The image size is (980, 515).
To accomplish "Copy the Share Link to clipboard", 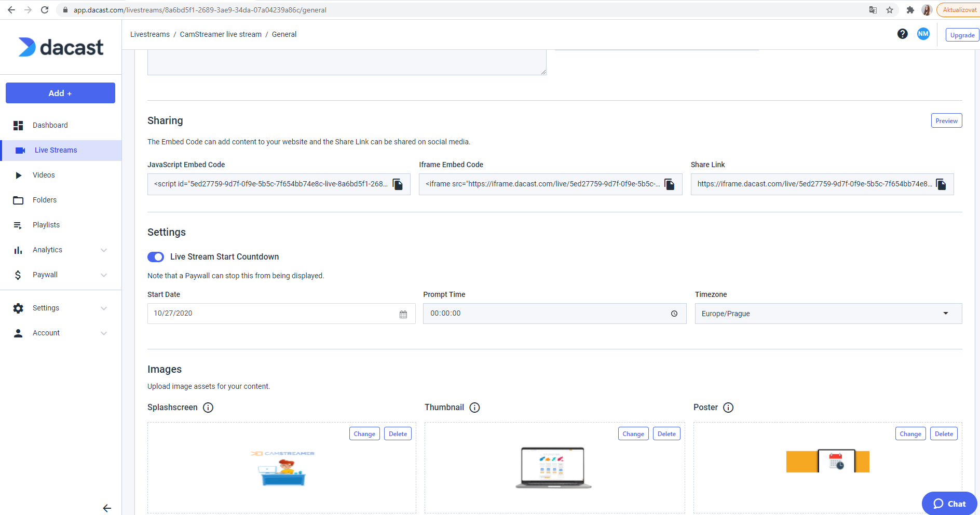I will pos(941,184).
